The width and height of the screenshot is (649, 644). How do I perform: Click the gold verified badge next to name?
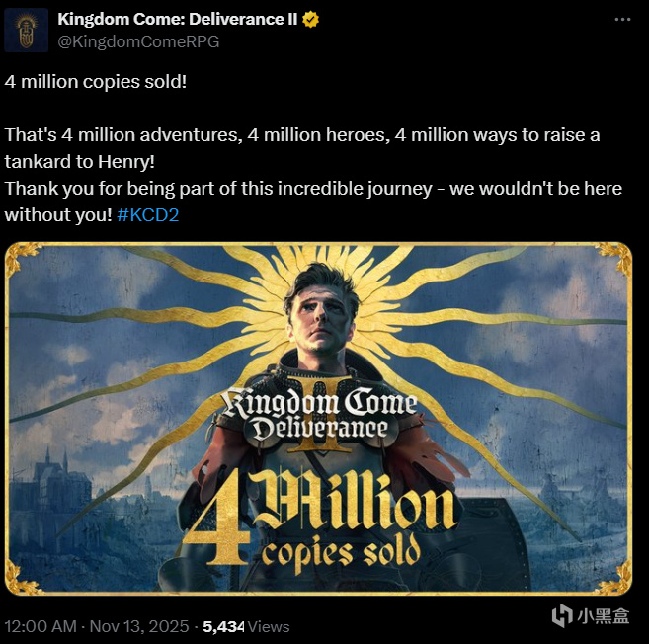310,20
